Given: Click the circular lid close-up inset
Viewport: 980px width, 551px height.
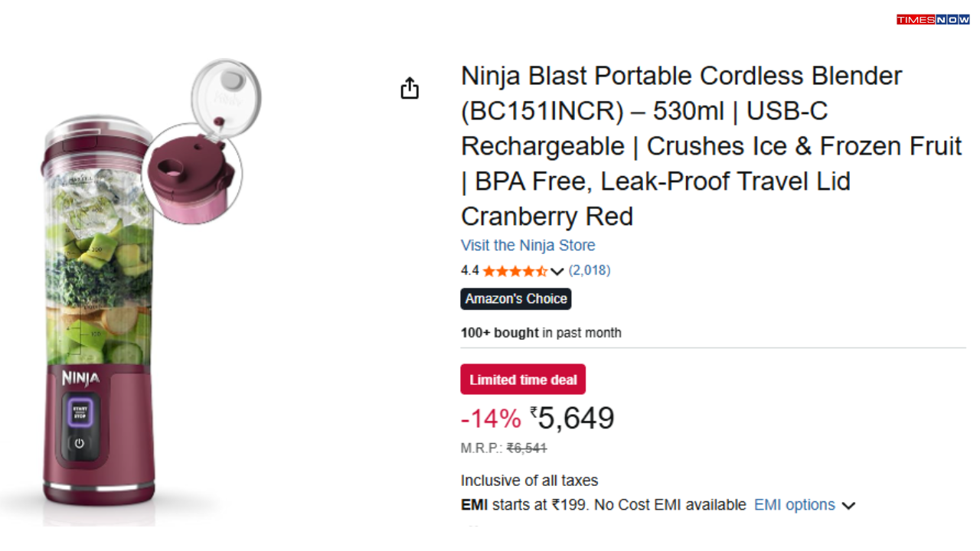Looking at the screenshot, I should pyautogui.click(x=191, y=174).
